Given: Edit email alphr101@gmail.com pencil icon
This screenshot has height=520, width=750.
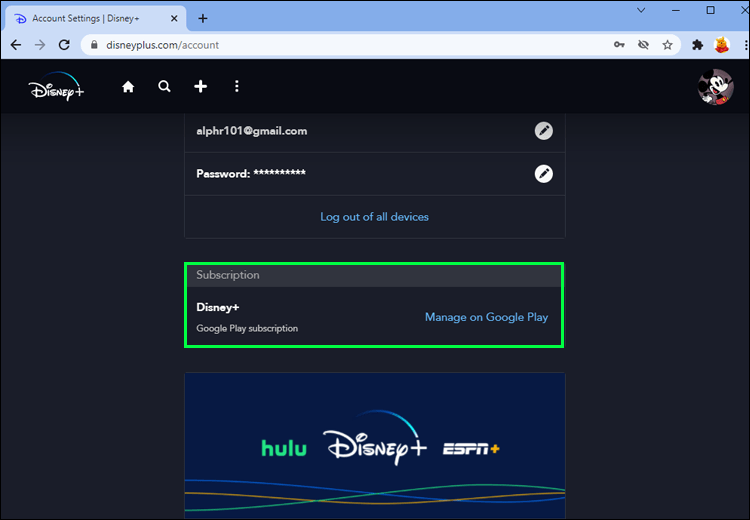Looking at the screenshot, I should click(x=543, y=131).
